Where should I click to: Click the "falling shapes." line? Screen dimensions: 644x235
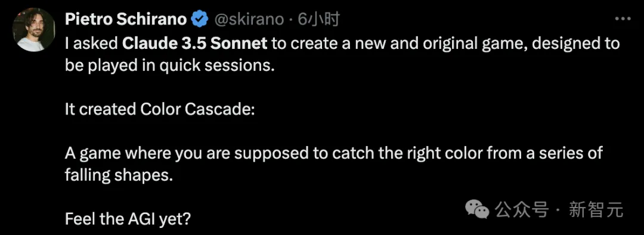click(x=117, y=175)
